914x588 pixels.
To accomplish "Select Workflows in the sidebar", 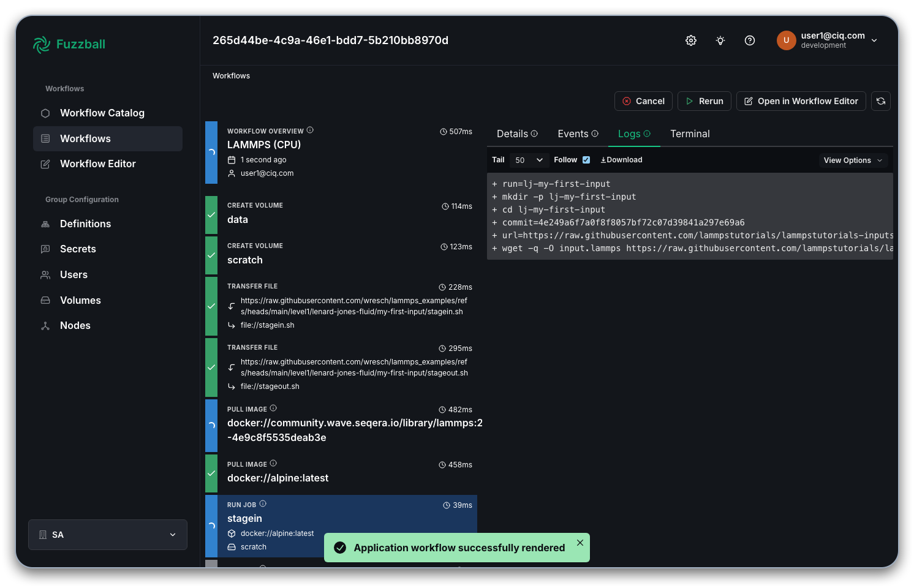I will [x=108, y=138].
